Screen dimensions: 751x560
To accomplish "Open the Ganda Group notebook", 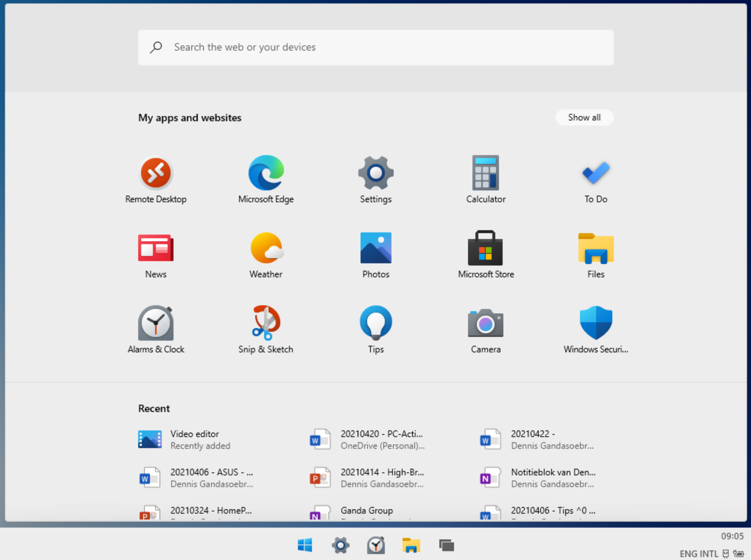I will (x=367, y=512).
